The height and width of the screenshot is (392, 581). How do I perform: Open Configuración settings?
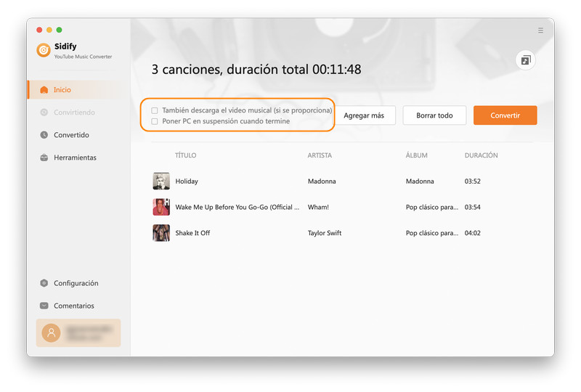click(x=76, y=283)
